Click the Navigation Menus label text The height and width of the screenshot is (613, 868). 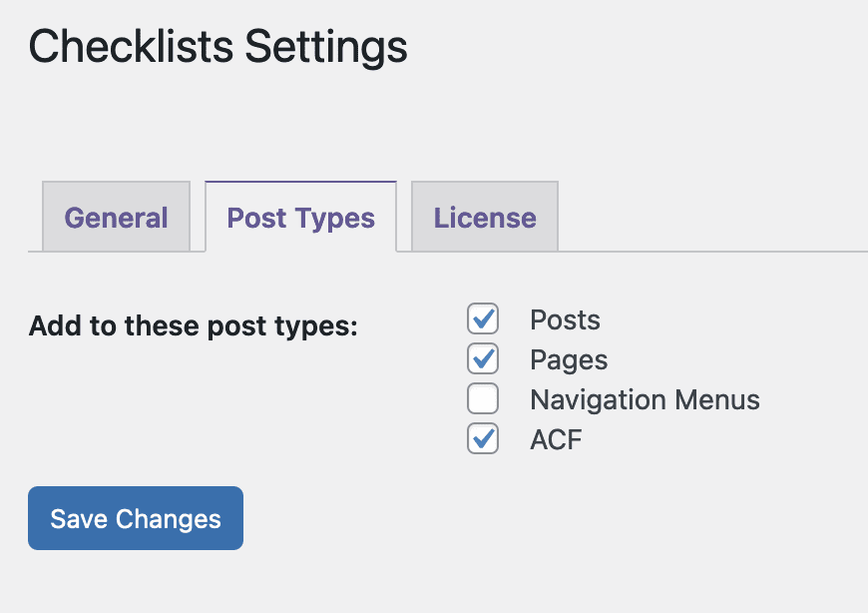point(645,399)
